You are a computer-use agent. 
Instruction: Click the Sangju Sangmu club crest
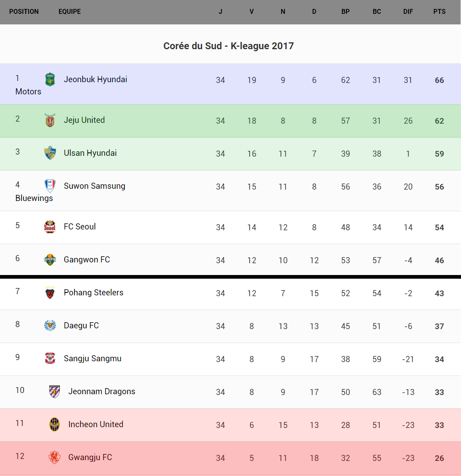[50, 359]
